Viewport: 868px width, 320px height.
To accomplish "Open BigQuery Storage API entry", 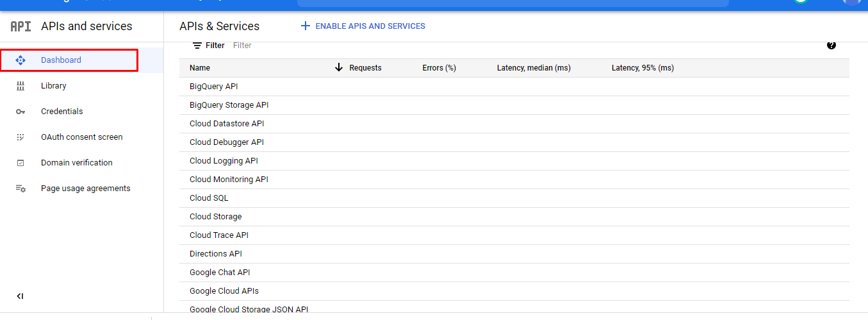I will coord(229,105).
